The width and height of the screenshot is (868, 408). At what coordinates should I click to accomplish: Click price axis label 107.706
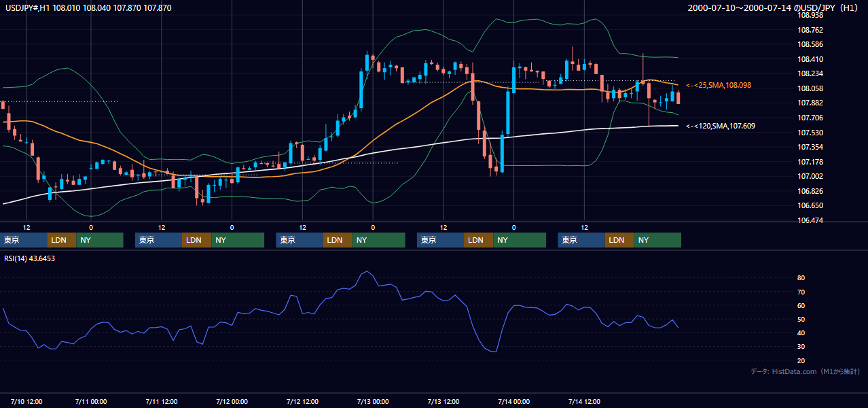click(810, 118)
